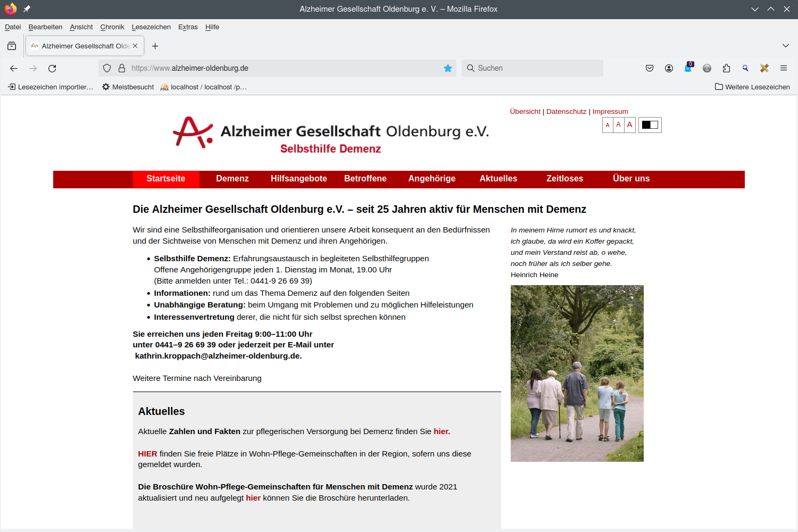
Task: Select the medium font size A button
Action: (x=618, y=125)
